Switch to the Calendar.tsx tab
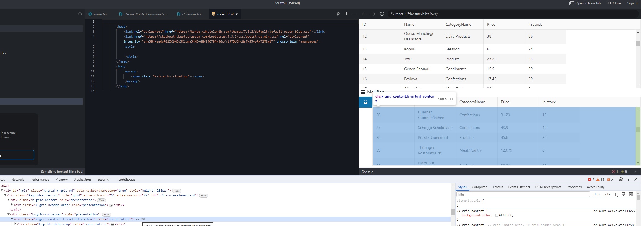 coord(191,14)
